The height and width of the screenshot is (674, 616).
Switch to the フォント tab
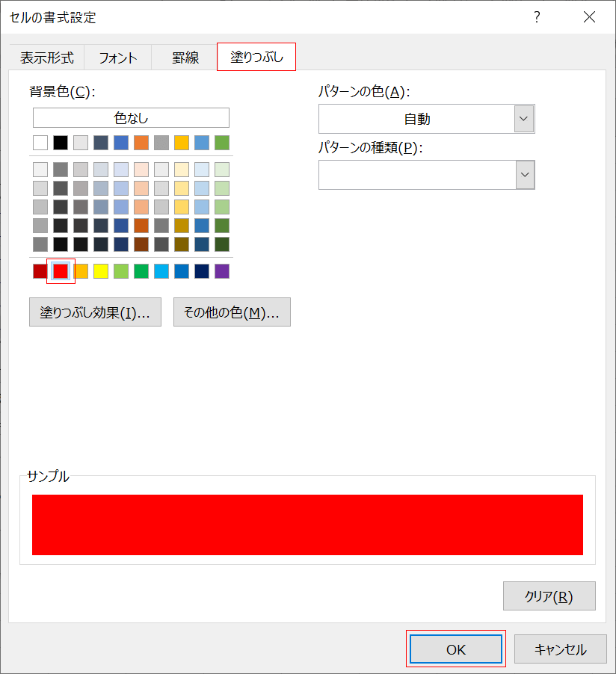click(x=117, y=57)
